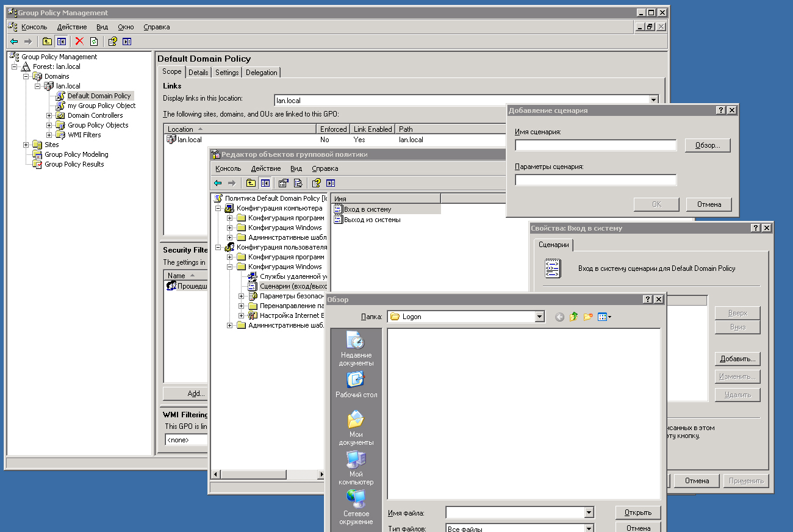This screenshot has height=532, width=793.
Task: Click Добавить... button in Свойства dialog
Action: (737, 359)
